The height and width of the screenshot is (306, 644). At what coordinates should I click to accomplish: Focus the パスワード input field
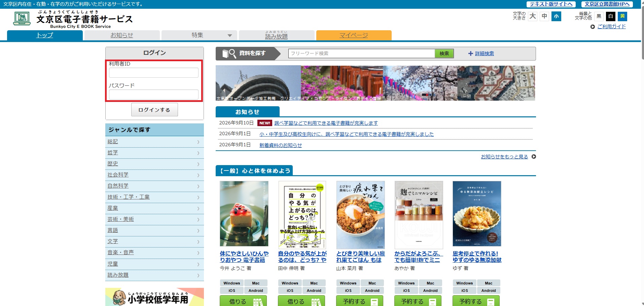(154, 94)
